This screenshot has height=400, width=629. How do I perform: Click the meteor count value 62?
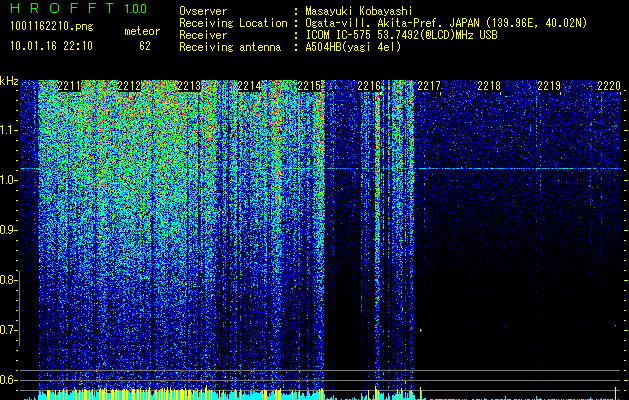click(145, 46)
